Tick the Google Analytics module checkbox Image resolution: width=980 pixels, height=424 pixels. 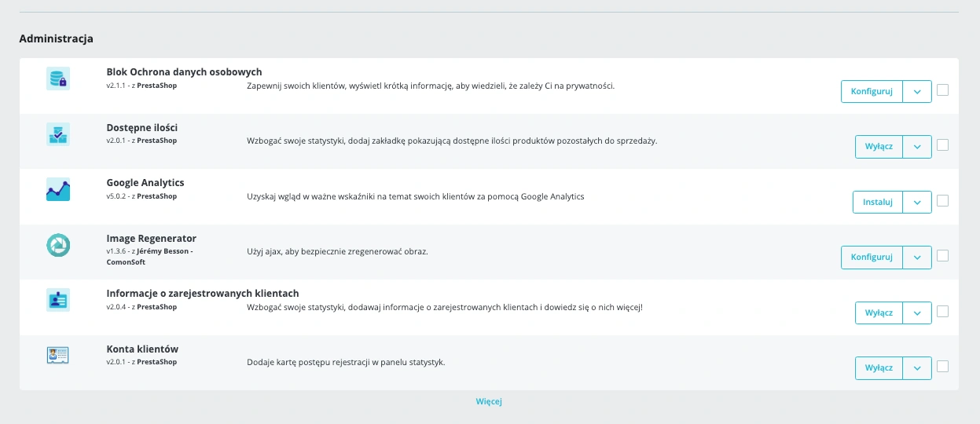coord(943,201)
